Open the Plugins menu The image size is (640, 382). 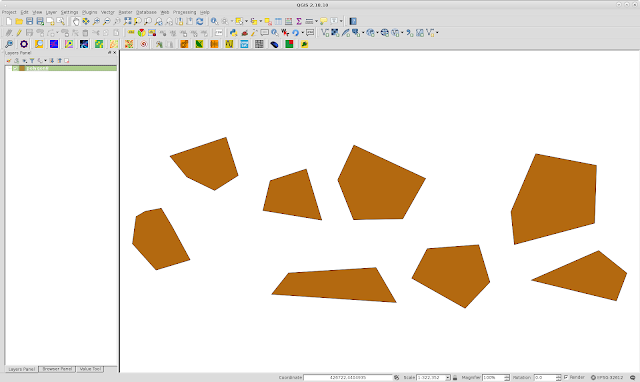coord(89,12)
